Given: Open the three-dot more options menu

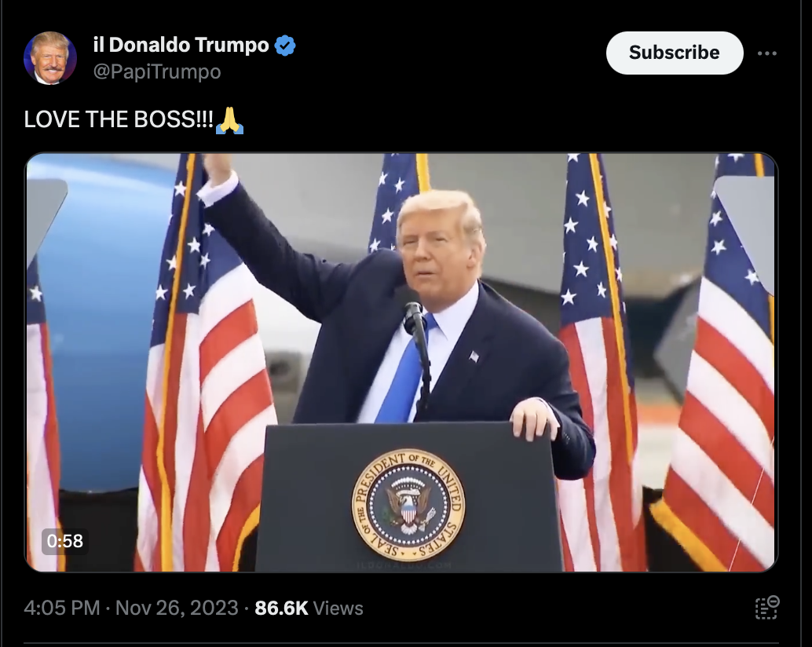Looking at the screenshot, I should tap(766, 53).
